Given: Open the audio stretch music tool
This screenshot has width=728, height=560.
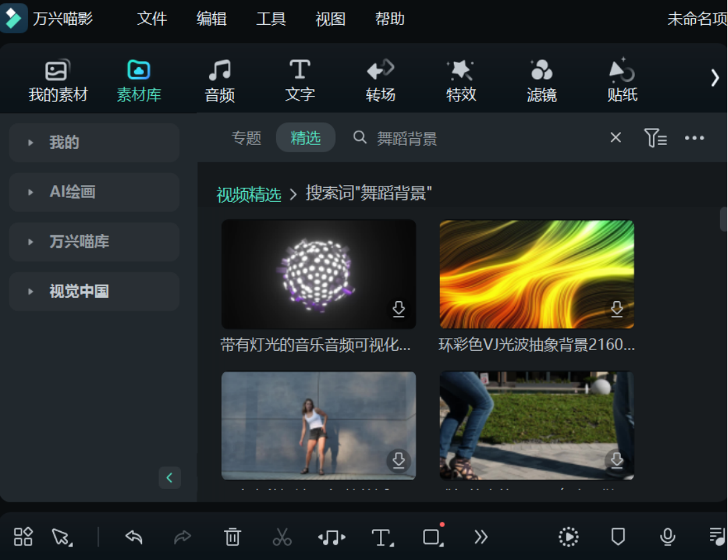Looking at the screenshot, I should [x=332, y=538].
